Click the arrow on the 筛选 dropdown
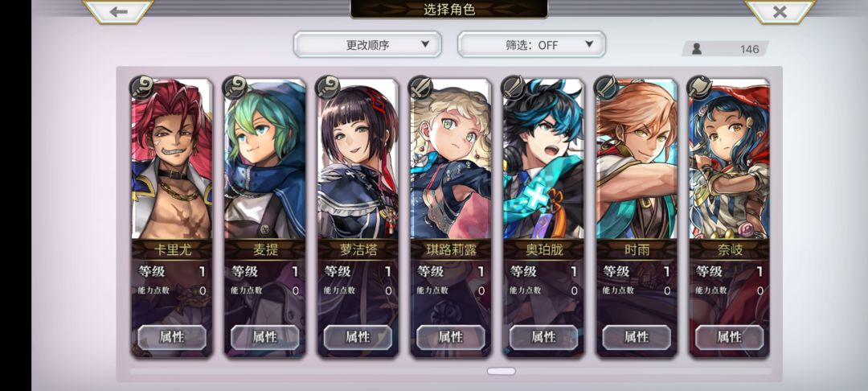The height and width of the screenshot is (391, 868). [589, 44]
